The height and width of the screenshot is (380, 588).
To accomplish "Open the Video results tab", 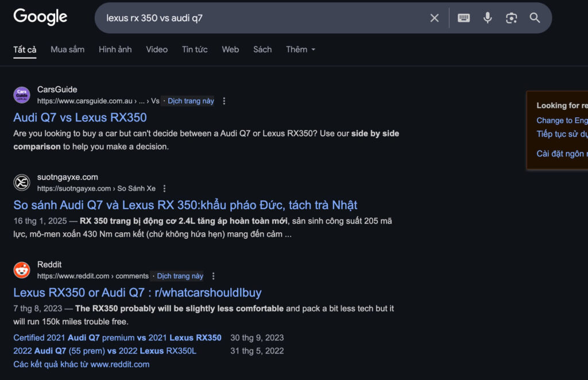I will [x=157, y=49].
